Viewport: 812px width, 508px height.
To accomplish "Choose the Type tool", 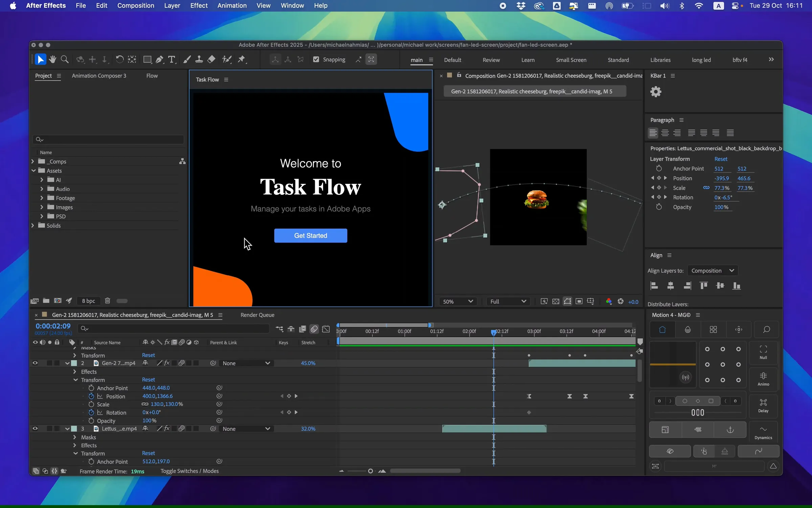I will (172, 59).
